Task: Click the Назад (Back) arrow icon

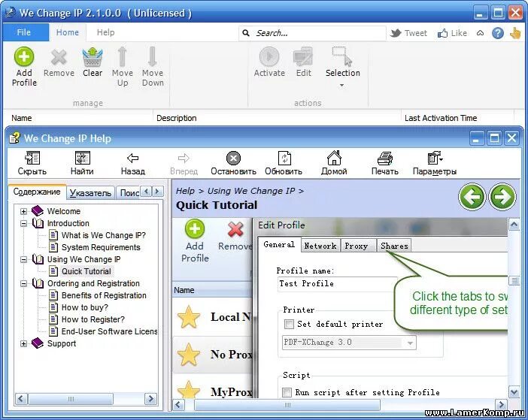Action: [x=132, y=158]
